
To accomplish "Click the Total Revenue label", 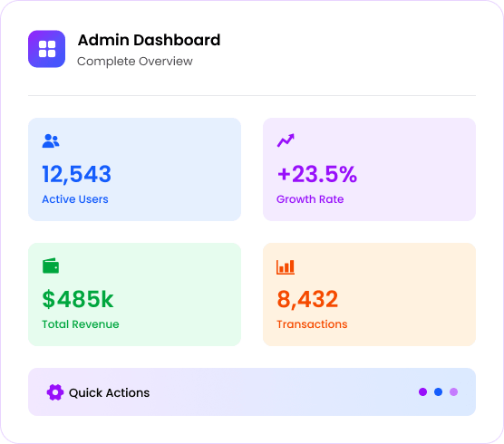I will coord(81,324).
